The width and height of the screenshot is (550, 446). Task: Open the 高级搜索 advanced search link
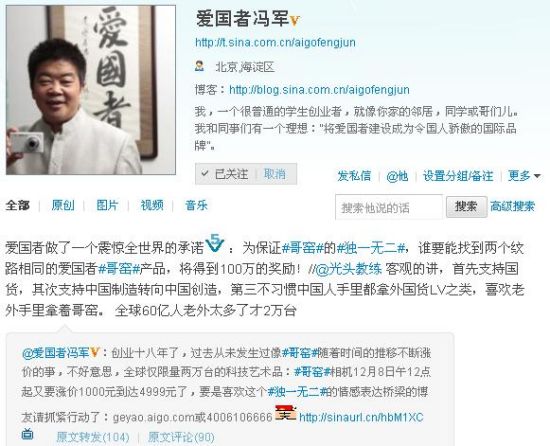pos(512,207)
